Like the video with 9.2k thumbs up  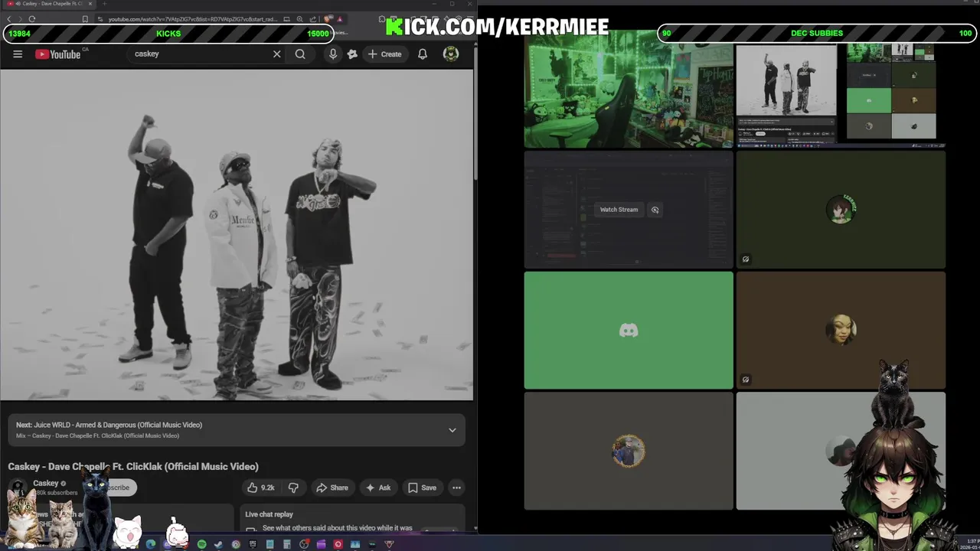(x=260, y=487)
